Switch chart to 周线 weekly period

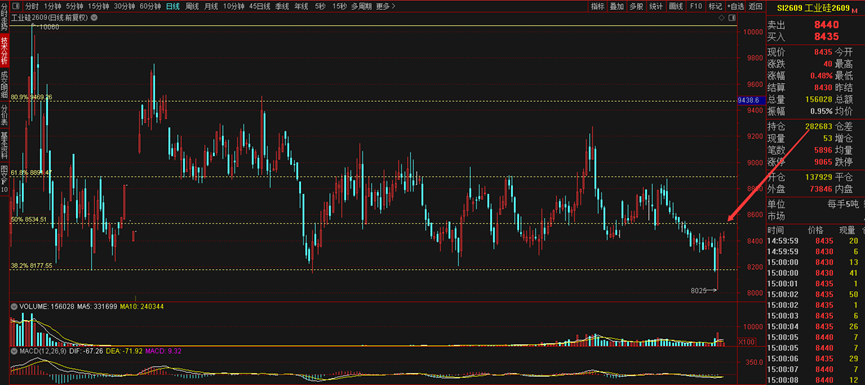pyautogui.click(x=193, y=7)
